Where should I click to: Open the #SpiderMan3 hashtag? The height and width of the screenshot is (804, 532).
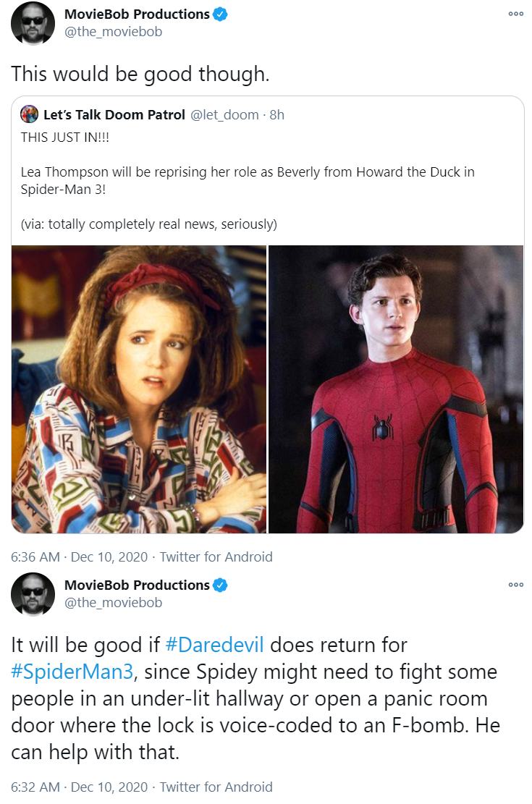(72, 671)
